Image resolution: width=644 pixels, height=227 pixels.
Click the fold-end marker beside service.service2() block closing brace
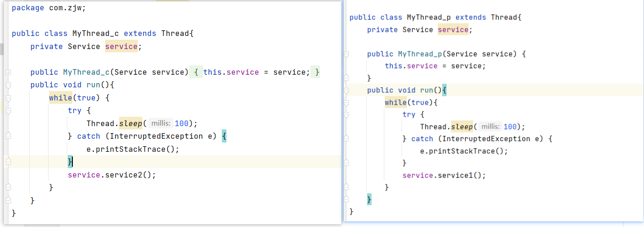[x=8, y=187]
